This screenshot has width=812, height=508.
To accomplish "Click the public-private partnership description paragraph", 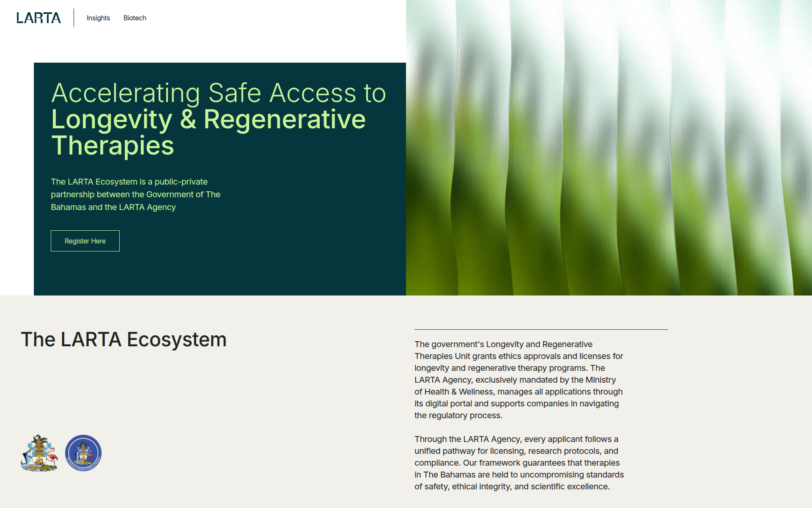I will [x=136, y=194].
